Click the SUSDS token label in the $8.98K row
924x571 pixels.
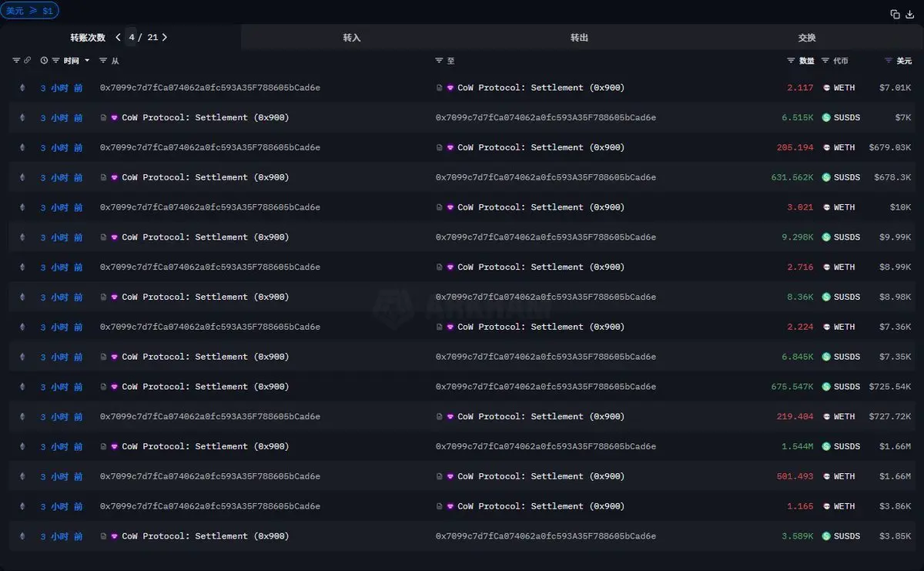847,297
